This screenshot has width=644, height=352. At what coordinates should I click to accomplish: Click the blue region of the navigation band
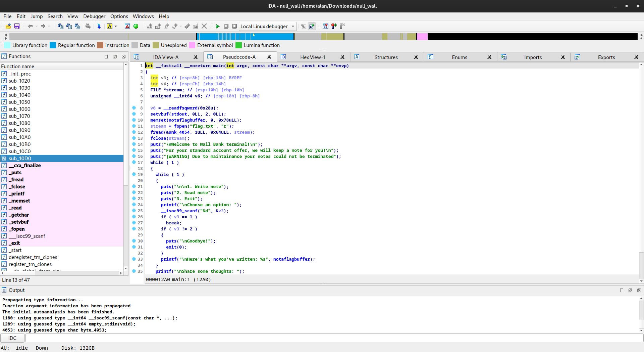pyautogui.click(x=245, y=37)
